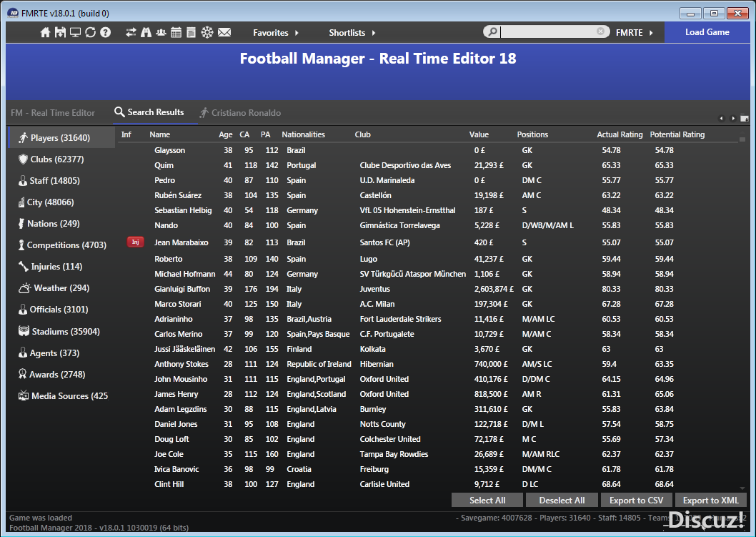The width and height of the screenshot is (756, 537).
Task: Click the news page document toolbar icon
Action: [191, 33]
